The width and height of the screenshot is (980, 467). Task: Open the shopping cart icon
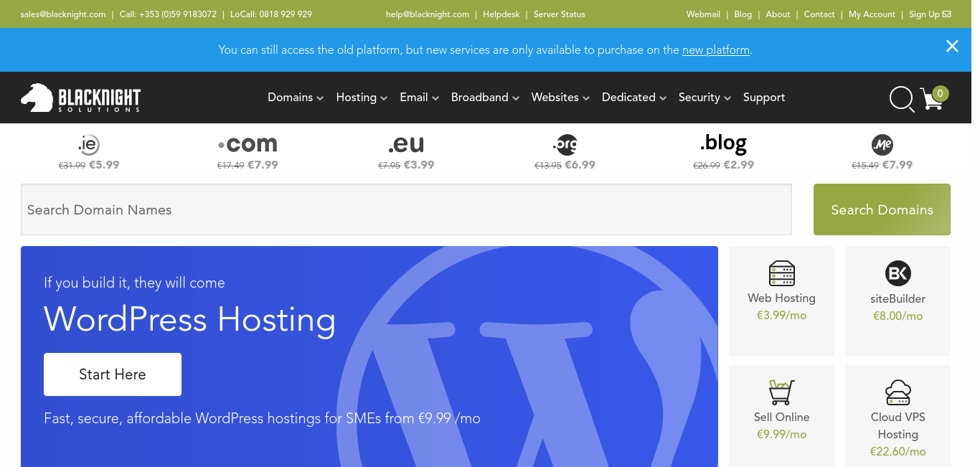pyautogui.click(x=931, y=100)
